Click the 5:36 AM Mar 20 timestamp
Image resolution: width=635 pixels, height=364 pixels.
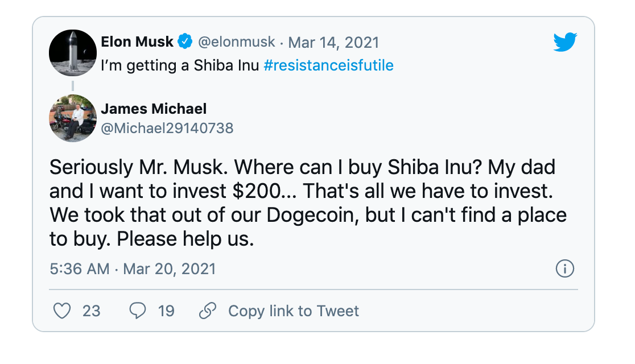[133, 268]
